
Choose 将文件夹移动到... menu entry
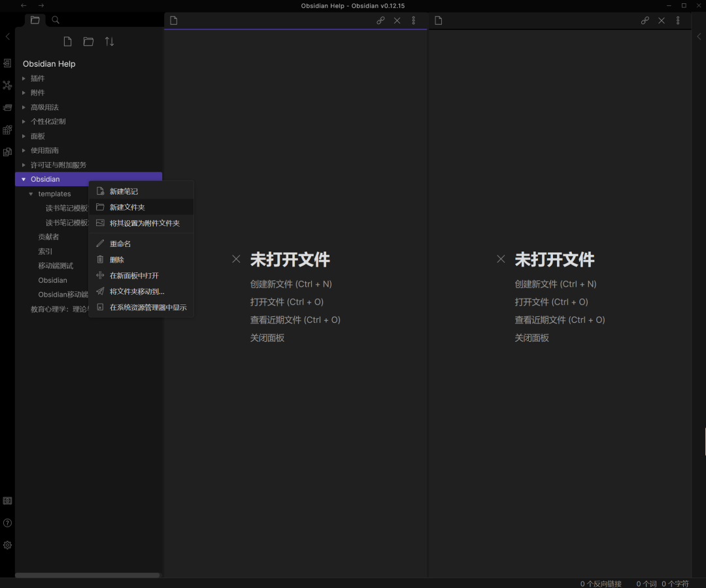coord(141,291)
